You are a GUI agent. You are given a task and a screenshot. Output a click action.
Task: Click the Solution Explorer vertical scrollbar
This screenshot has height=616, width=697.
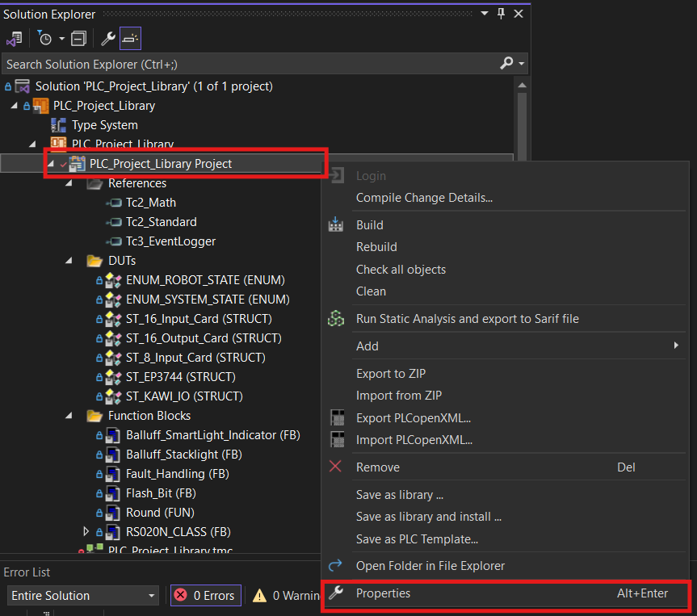(x=522, y=120)
